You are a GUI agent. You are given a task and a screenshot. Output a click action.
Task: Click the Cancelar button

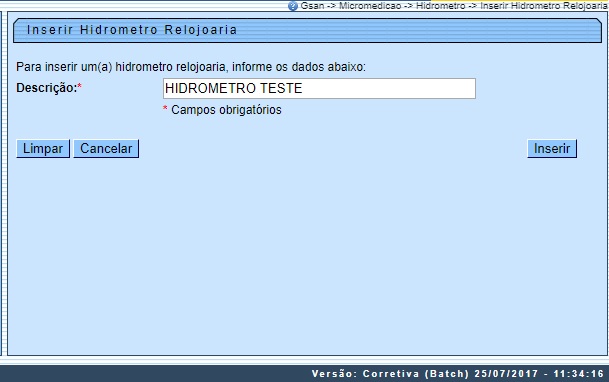106,149
